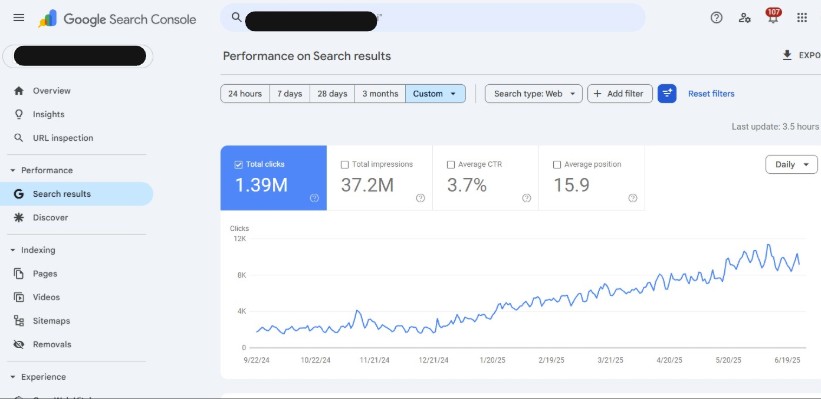The image size is (821, 399).
Task: Click the Add filter button
Action: [x=620, y=94]
